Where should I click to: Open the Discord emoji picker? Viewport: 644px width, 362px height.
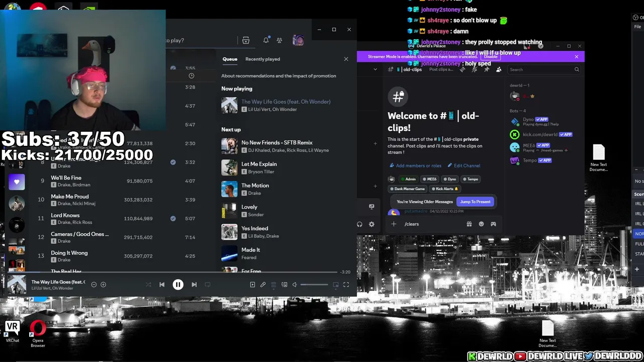pyautogui.click(x=481, y=224)
